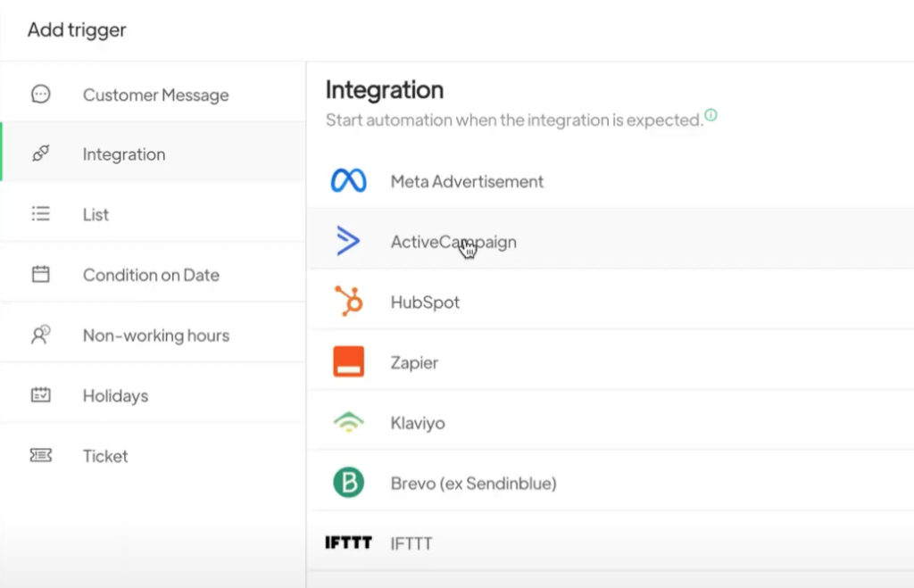Click the List icon in sidebar
Screen dimensions: 914x588
click(41, 214)
